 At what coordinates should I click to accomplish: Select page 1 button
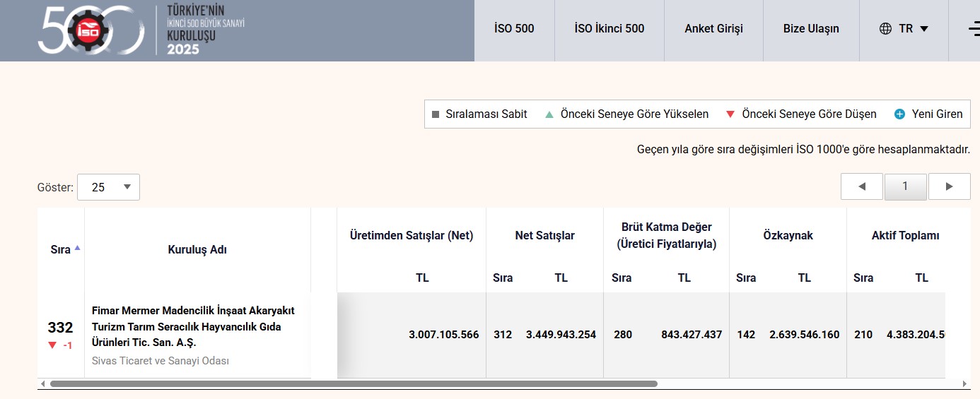(x=905, y=186)
